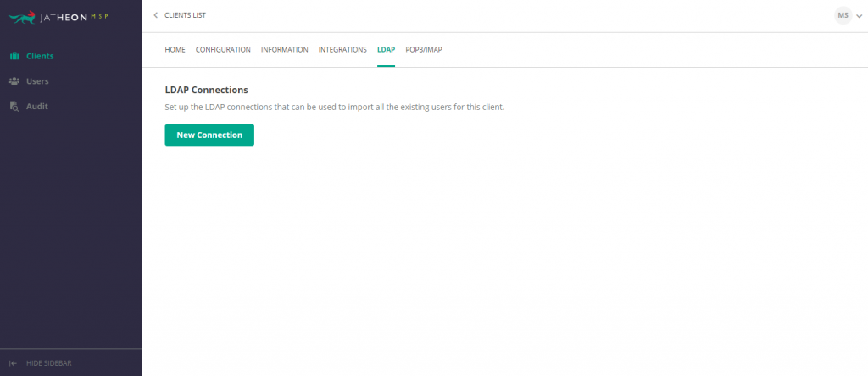Click the New Connection button
The width and height of the screenshot is (868, 376).
pos(209,135)
